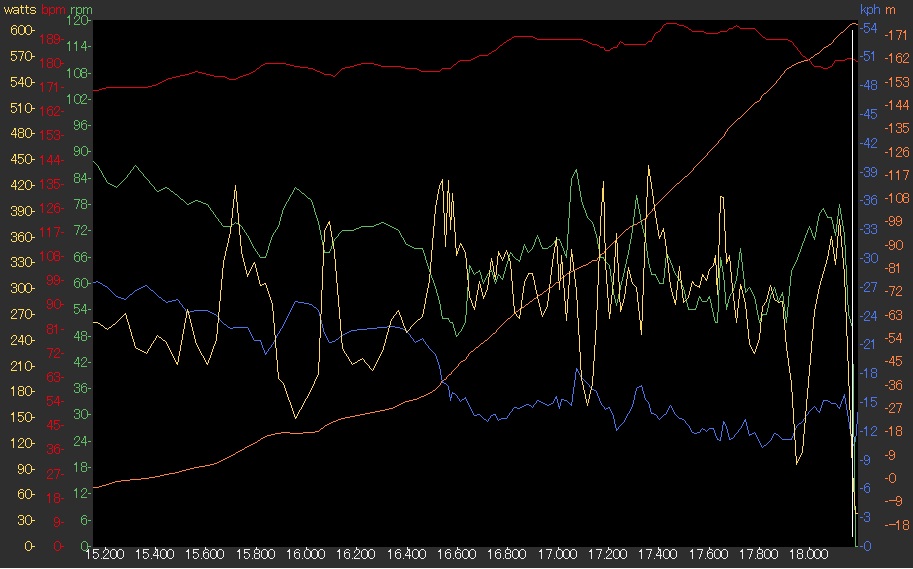Click the 15.800 distance axis label
This screenshot has height=569, width=913.
click(x=256, y=554)
